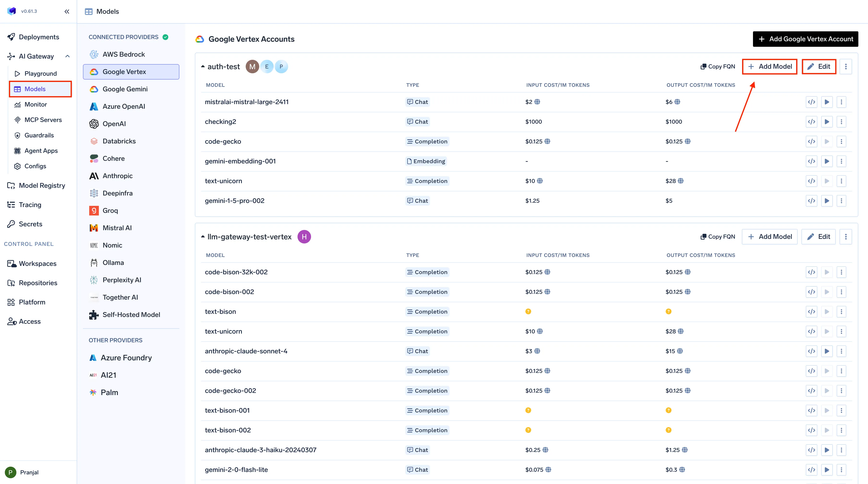868x484 pixels.
Task: View code snippet for mistralai-mistral-large-2411
Action: pos(811,102)
